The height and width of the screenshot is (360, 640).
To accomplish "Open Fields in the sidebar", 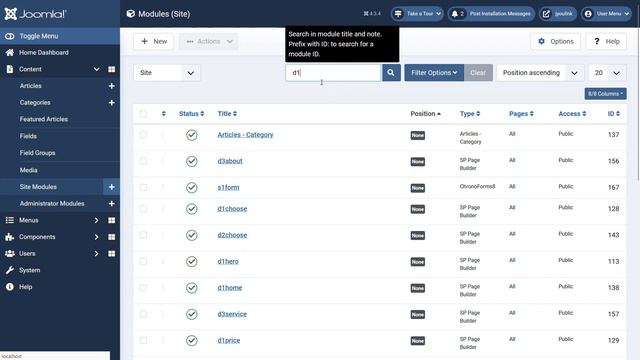I will click(28, 136).
